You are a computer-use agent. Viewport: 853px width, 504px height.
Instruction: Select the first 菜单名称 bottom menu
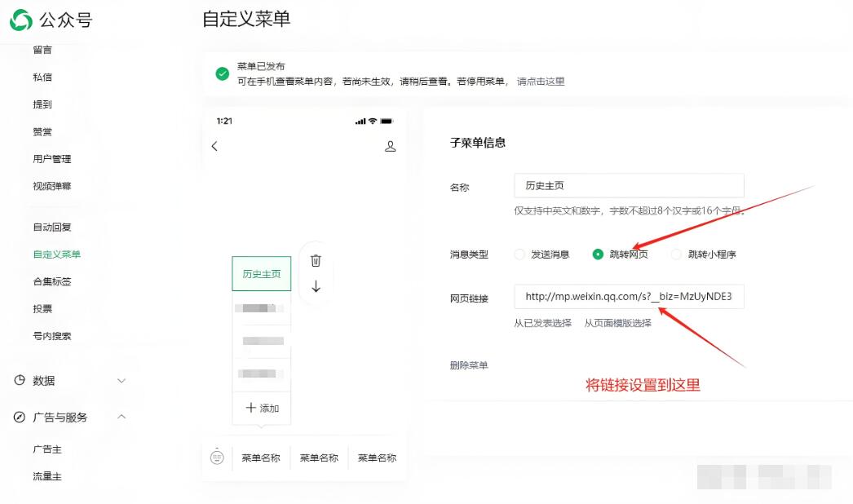261,458
